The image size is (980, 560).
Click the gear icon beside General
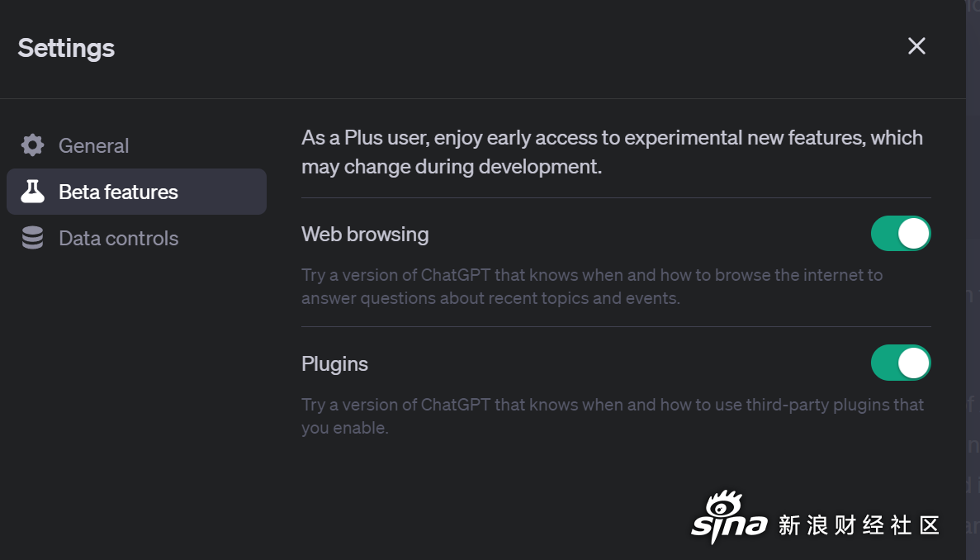(x=32, y=145)
